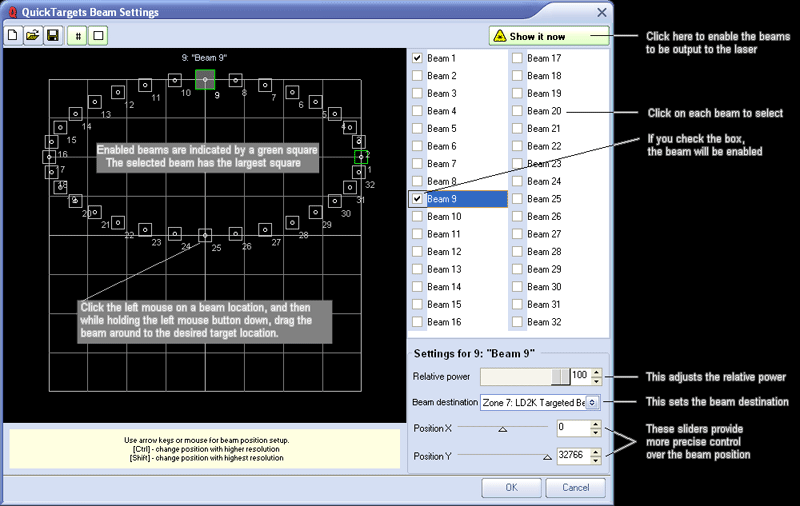Disable the Beam 1 checkbox
Screen dimensions: 800x506
pos(417,59)
